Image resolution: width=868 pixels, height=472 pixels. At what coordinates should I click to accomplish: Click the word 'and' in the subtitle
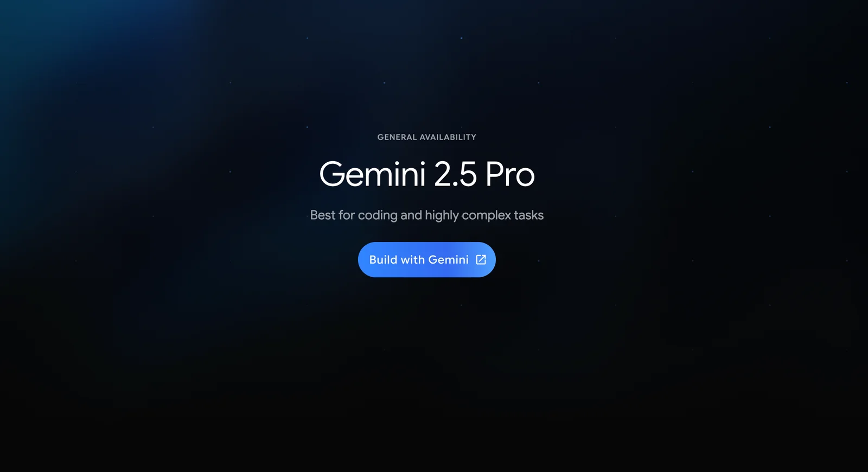pos(411,215)
